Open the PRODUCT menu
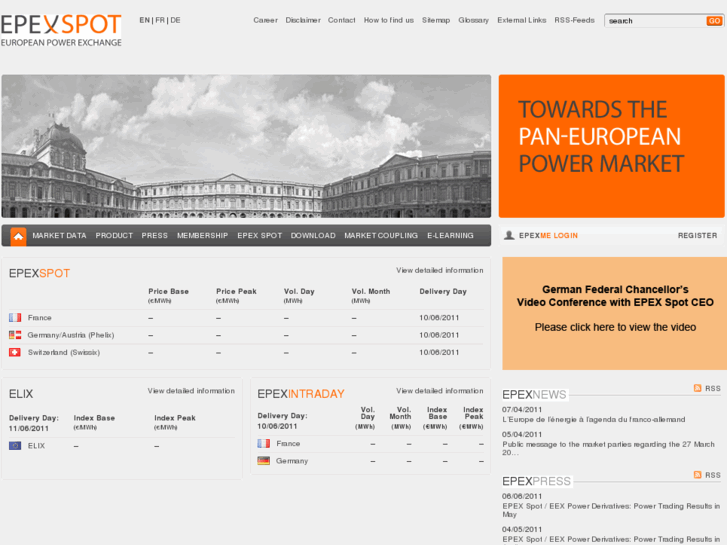 (x=114, y=236)
